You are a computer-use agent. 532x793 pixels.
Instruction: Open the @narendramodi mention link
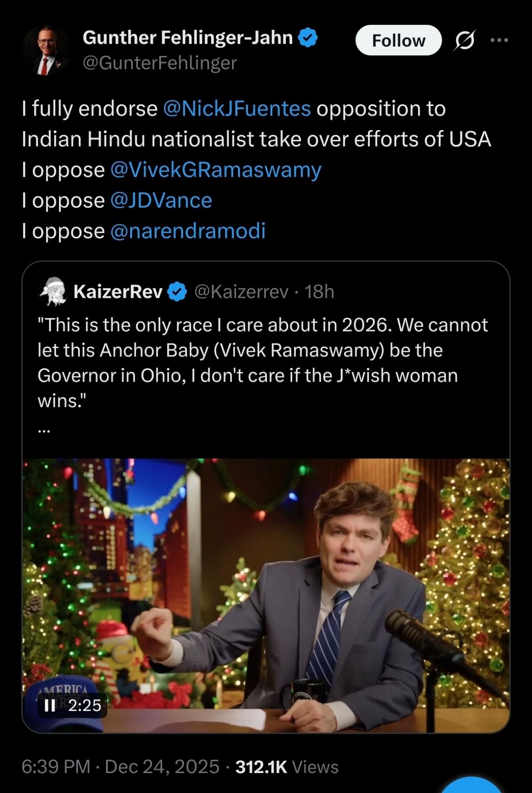coord(188,231)
